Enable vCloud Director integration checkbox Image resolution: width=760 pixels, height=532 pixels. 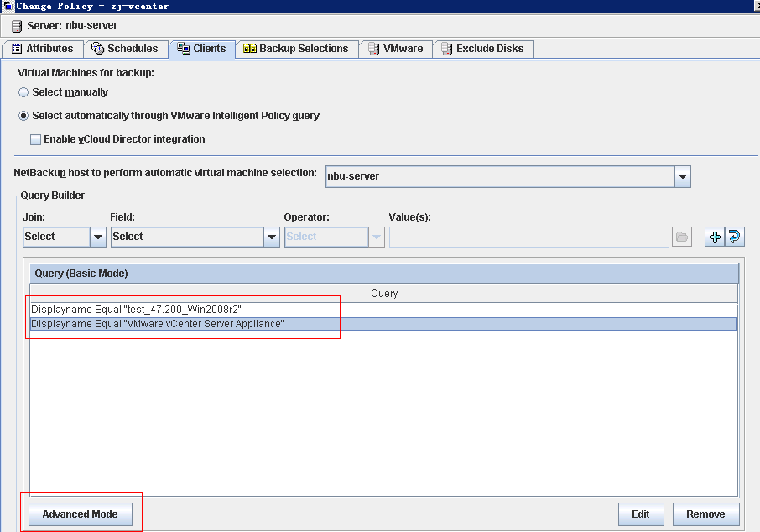click(35, 139)
